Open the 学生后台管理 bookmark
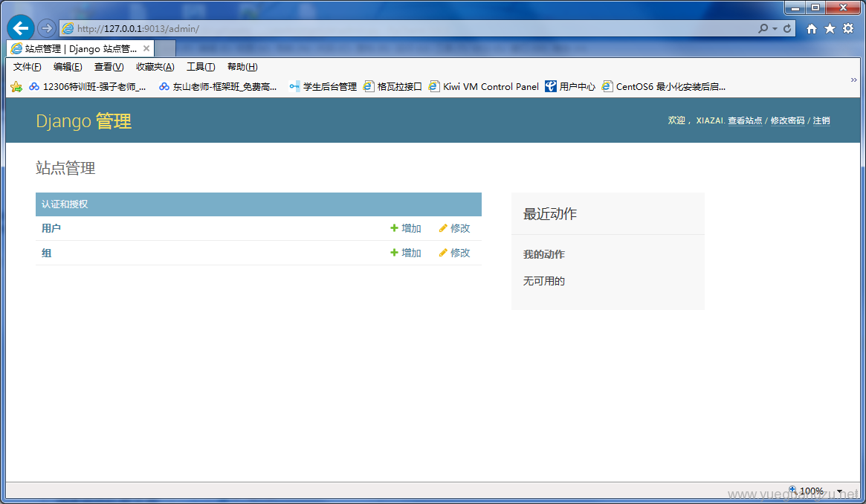 (x=323, y=87)
